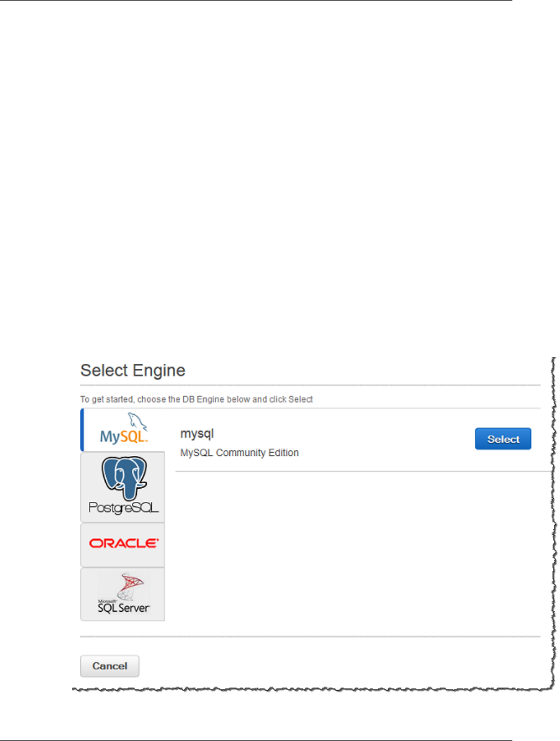Click the blue Select button for mysql
Viewport: 560px width, 741px height.
[x=503, y=439]
